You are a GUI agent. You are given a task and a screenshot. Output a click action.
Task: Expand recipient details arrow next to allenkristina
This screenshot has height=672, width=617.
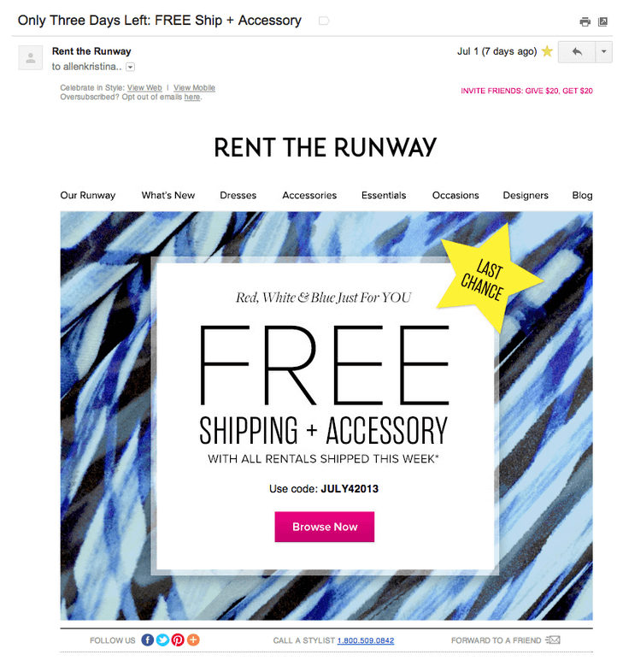coord(130,67)
